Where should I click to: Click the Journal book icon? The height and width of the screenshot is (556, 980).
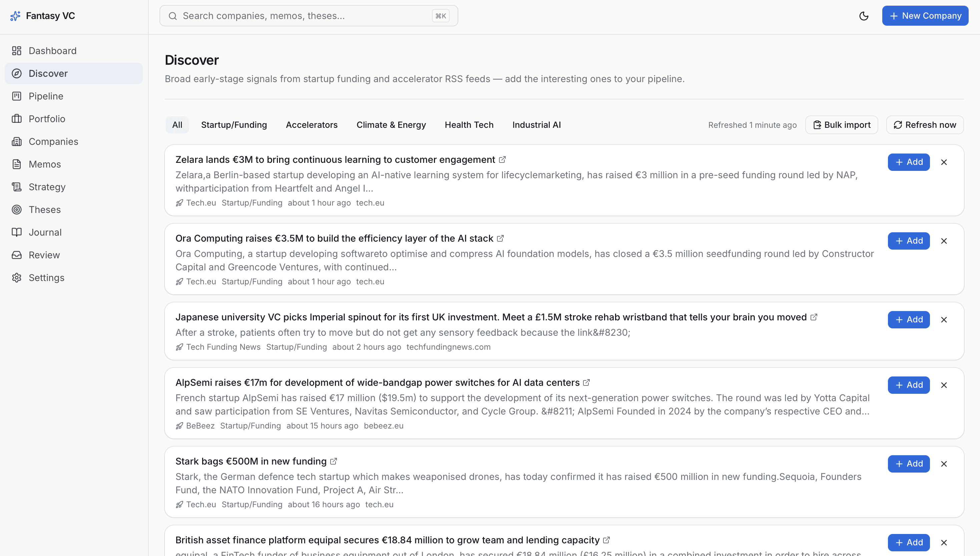pyautogui.click(x=16, y=232)
